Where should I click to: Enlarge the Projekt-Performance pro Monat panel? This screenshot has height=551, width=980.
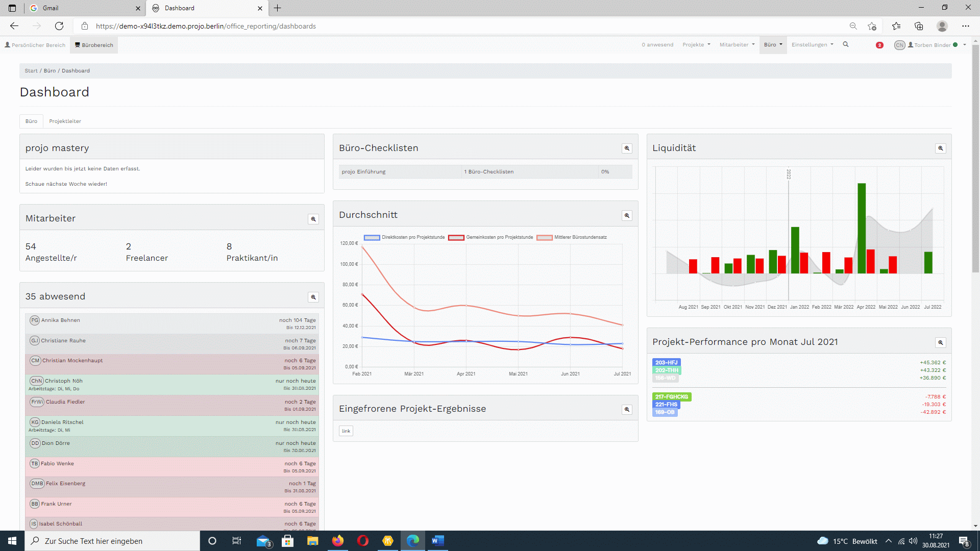coord(941,343)
